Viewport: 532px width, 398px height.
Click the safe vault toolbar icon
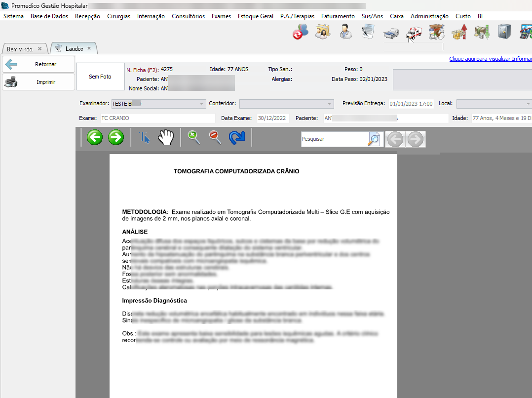click(x=504, y=32)
